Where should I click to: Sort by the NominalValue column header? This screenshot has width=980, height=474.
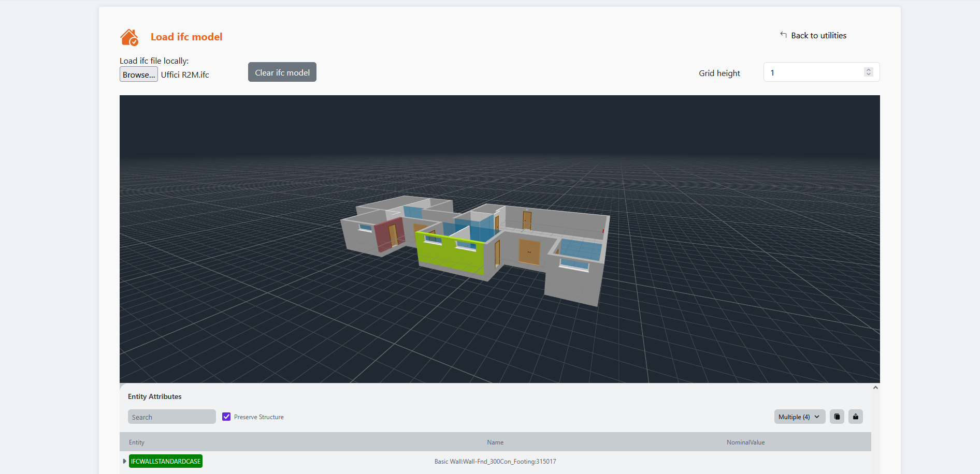pos(745,442)
